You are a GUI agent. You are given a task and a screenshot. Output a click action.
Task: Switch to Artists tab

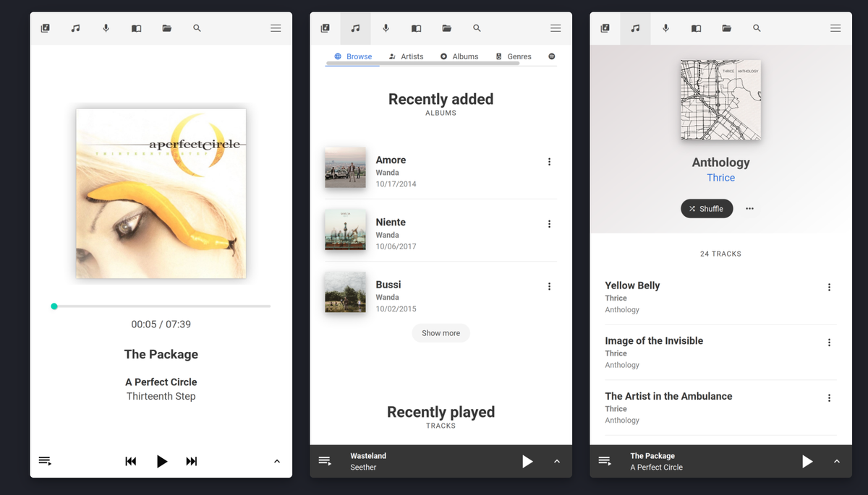coord(406,56)
